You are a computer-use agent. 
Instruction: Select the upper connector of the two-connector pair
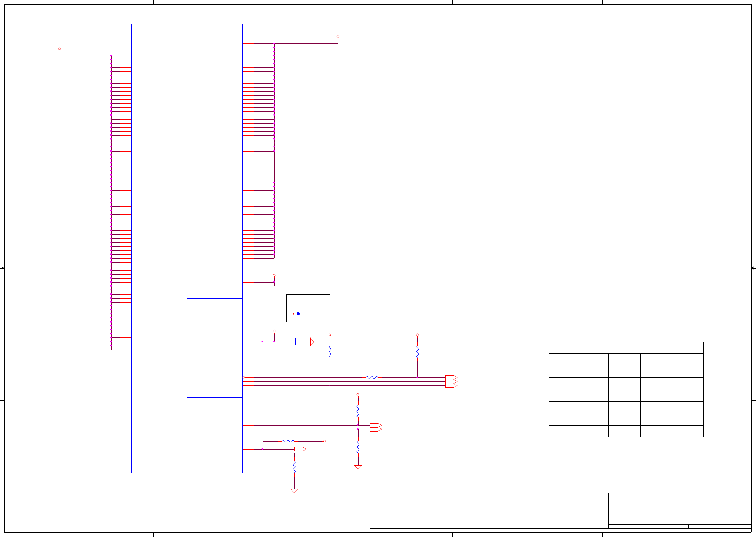(376, 425)
